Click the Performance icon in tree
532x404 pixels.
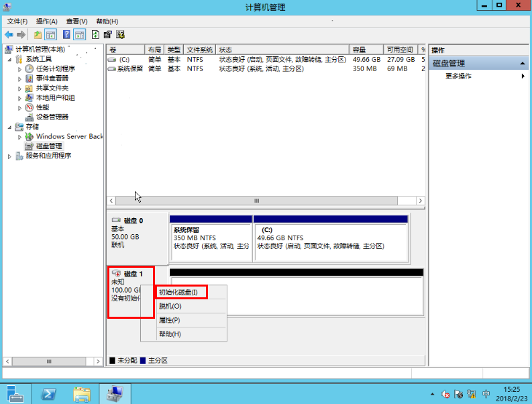pos(29,107)
